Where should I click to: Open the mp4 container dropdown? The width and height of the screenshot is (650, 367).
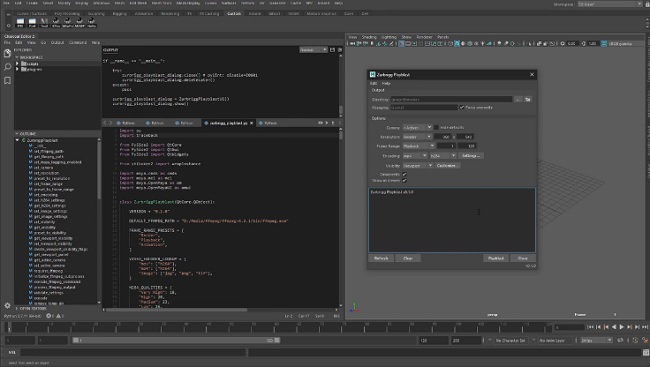click(x=415, y=156)
